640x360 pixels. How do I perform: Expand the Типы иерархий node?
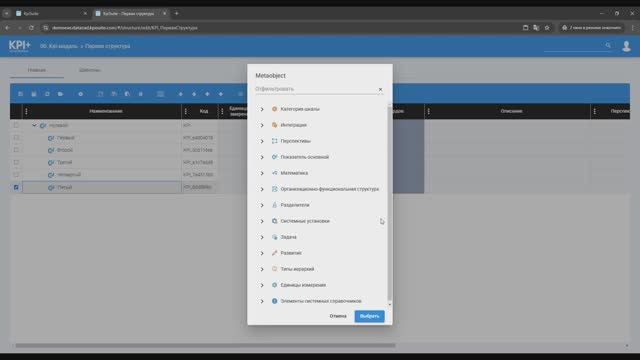tap(262, 269)
